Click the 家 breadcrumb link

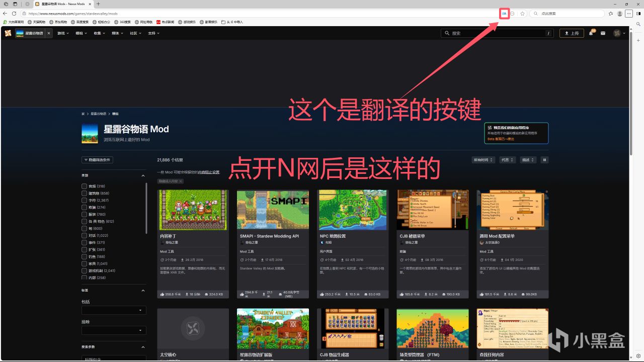83,114
